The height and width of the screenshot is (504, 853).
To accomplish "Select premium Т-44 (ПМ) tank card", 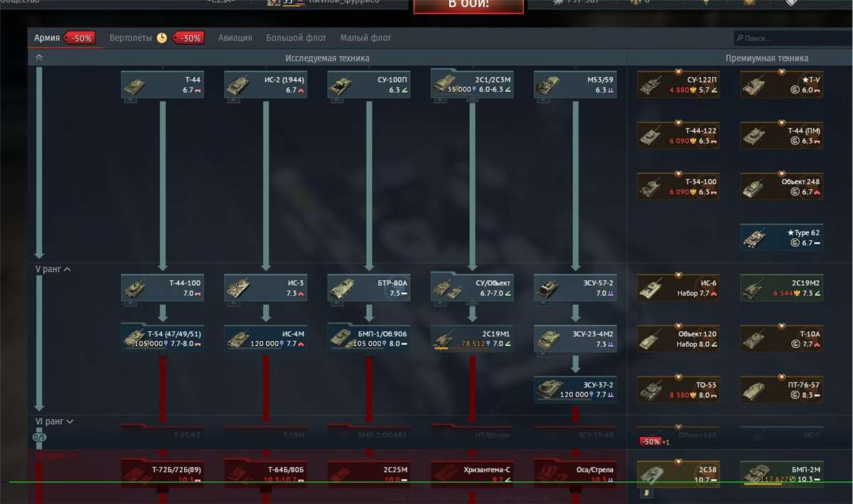I will [x=782, y=136].
